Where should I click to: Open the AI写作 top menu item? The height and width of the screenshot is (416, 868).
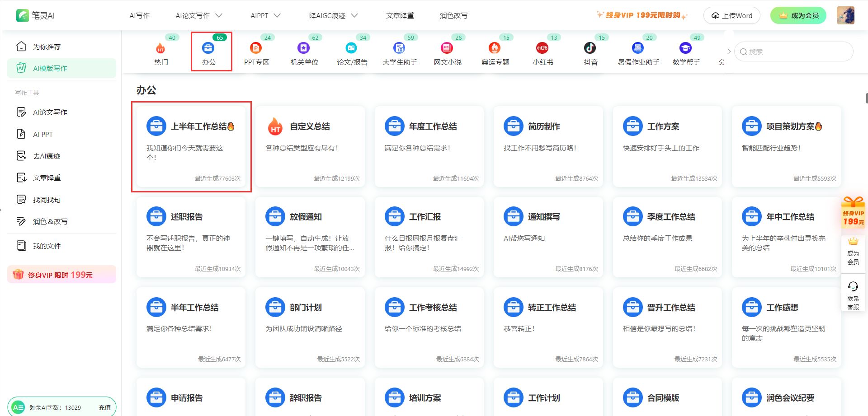click(x=140, y=15)
